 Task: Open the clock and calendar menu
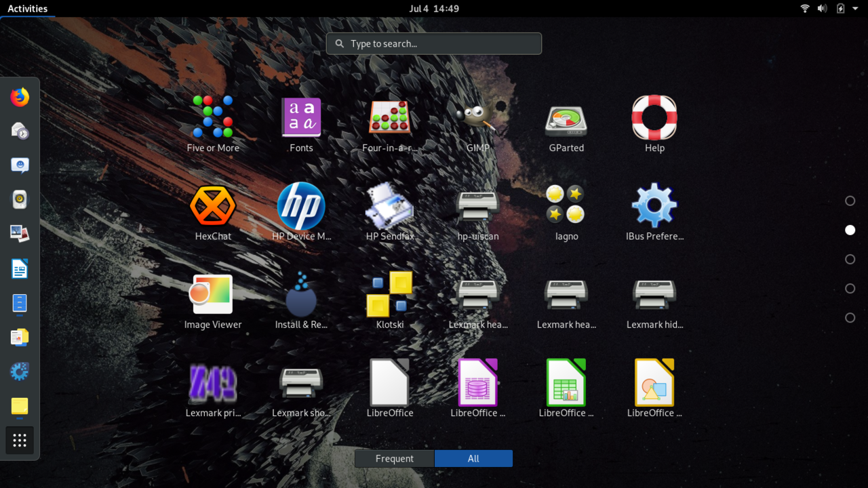(x=434, y=9)
